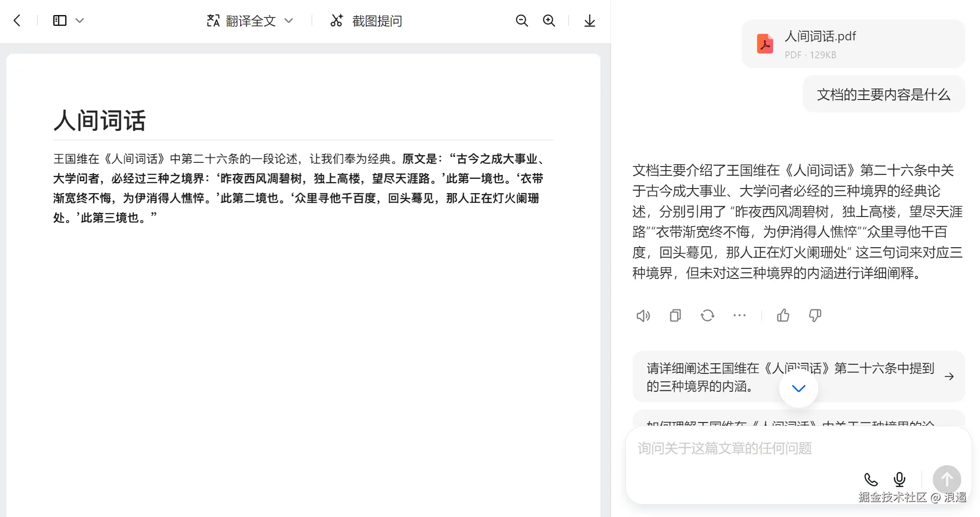Download the PDF file

(x=589, y=21)
